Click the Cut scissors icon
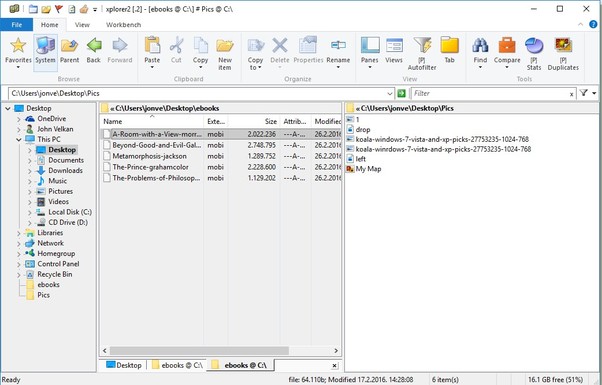This screenshot has width=602, height=385. (176, 46)
